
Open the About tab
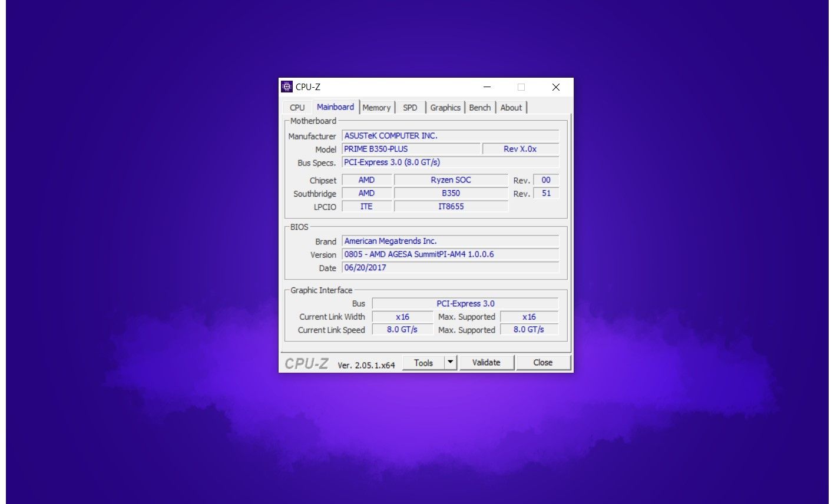click(511, 107)
